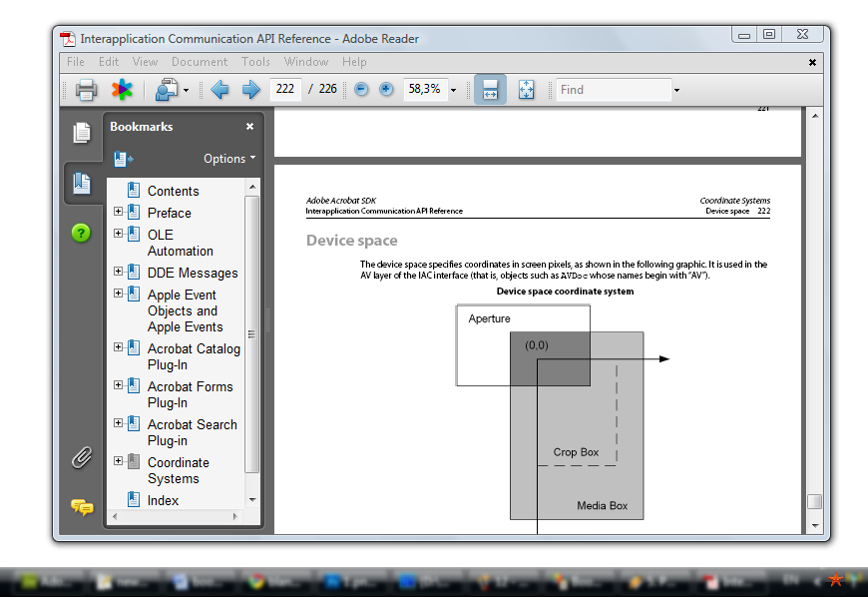
Task: Click the document vertical scrollbar thumb
Action: pyautogui.click(x=814, y=500)
